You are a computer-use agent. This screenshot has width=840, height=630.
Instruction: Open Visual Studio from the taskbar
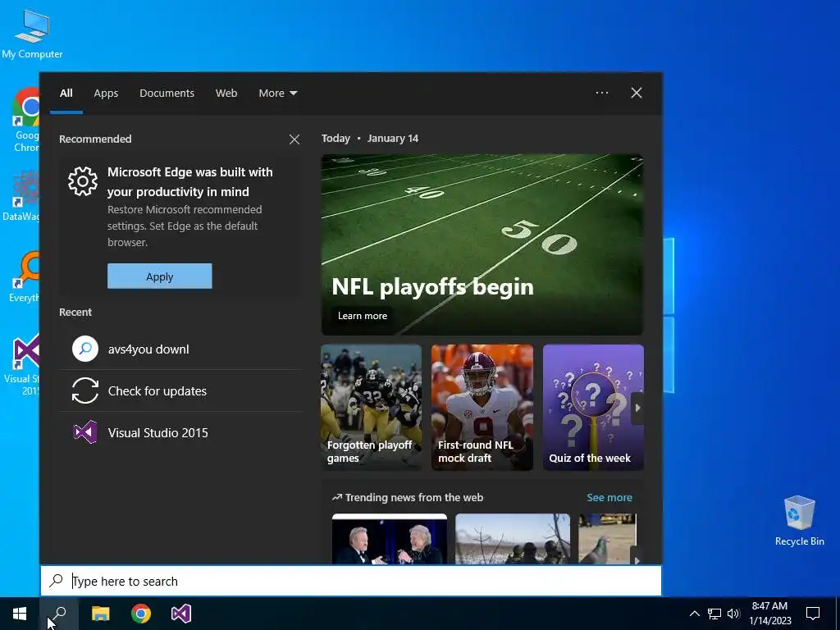(181, 614)
